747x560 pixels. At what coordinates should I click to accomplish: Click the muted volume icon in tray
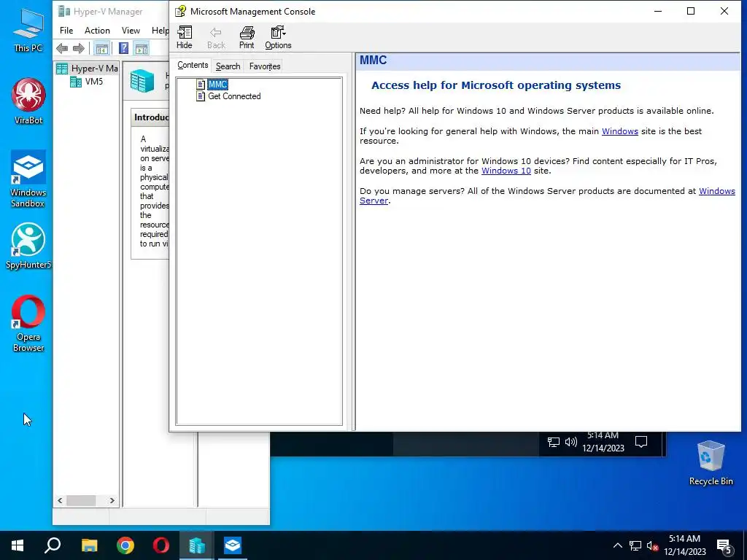pos(652,545)
